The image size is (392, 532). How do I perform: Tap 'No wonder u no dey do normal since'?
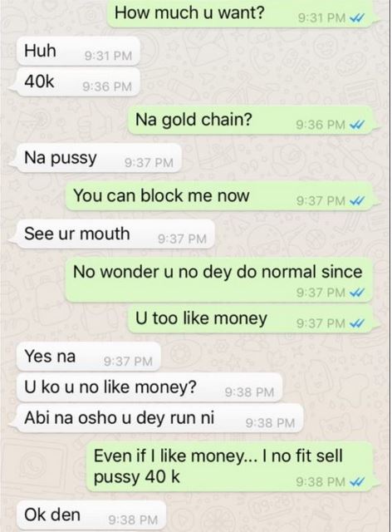219,280
